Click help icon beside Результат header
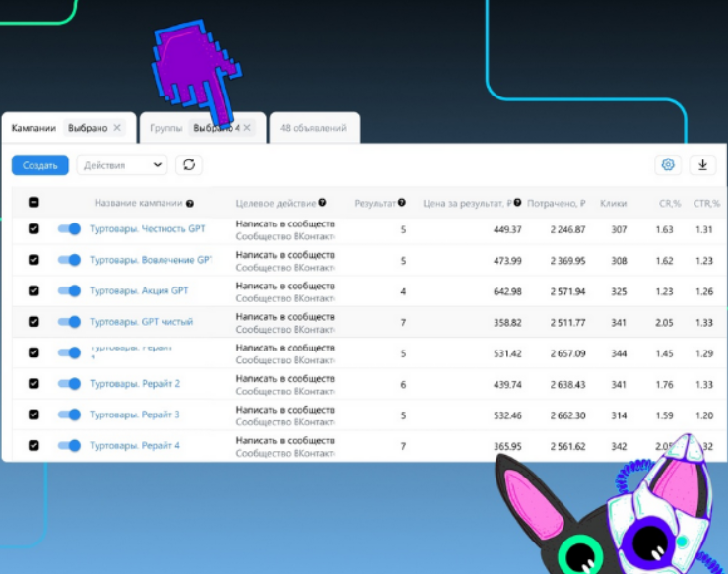 [x=402, y=203]
